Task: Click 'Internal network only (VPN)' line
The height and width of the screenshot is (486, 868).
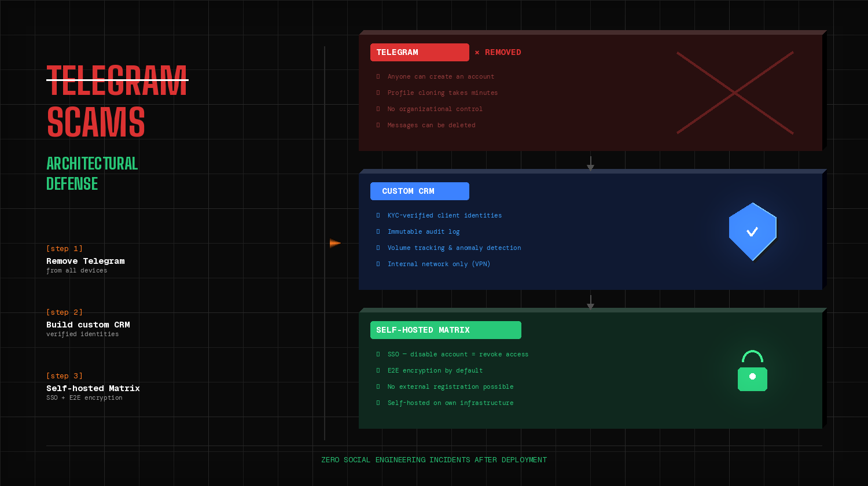Action: click(x=439, y=264)
